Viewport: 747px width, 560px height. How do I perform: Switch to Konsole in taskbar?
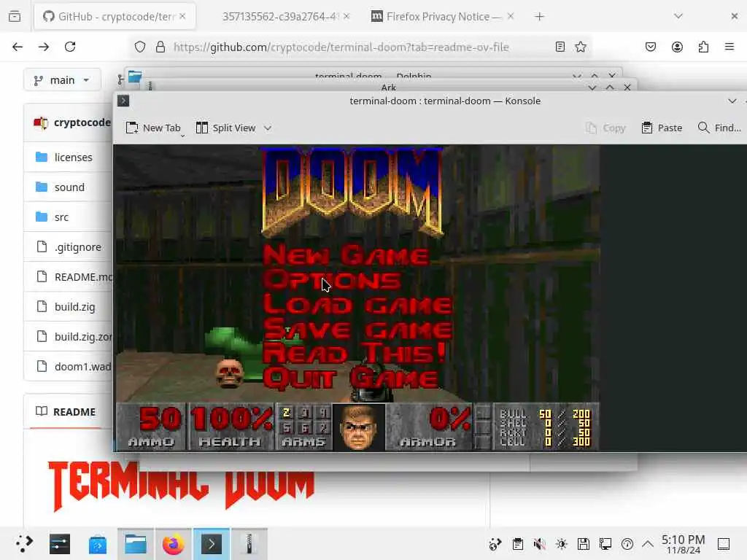(212, 544)
